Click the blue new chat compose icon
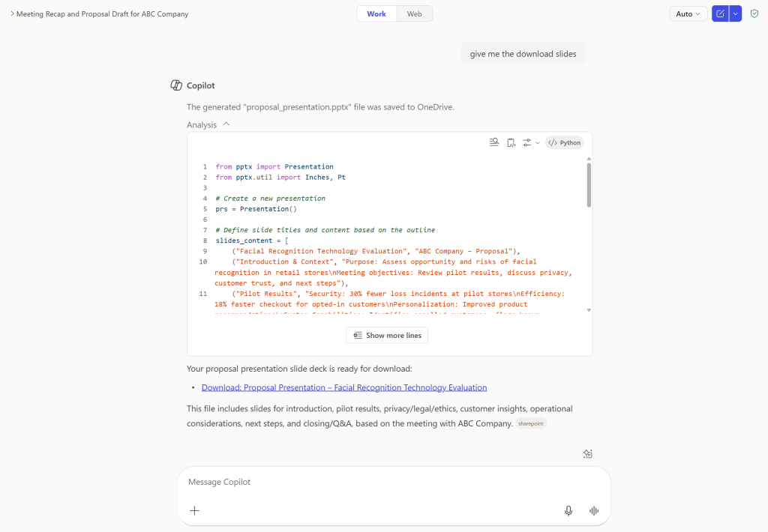The width and height of the screenshot is (768, 532). 720,13
